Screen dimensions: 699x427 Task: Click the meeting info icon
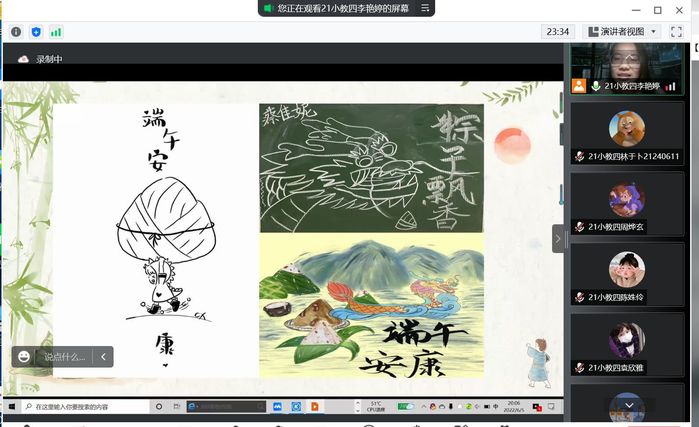pos(16,32)
